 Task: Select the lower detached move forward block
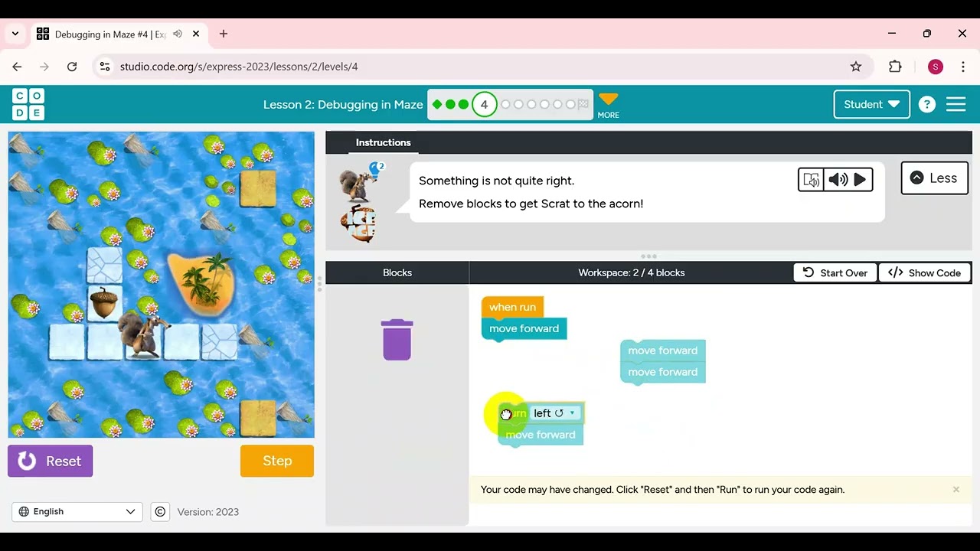click(x=662, y=372)
